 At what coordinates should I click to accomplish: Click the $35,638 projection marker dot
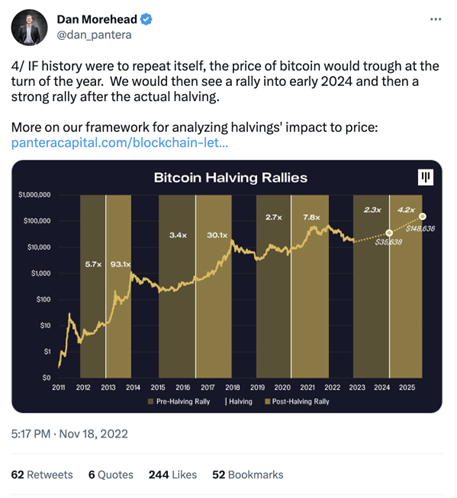pyautogui.click(x=389, y=233)
